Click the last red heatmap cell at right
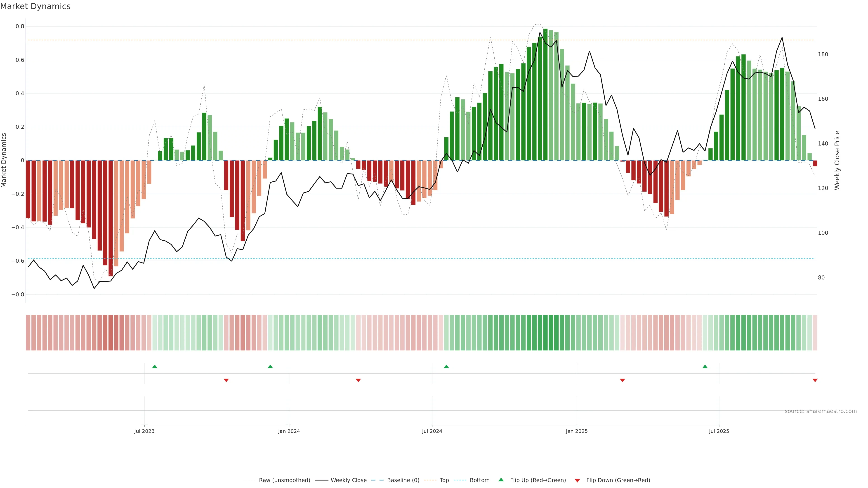This screenshot has width=868, height=488. [815, 333]
